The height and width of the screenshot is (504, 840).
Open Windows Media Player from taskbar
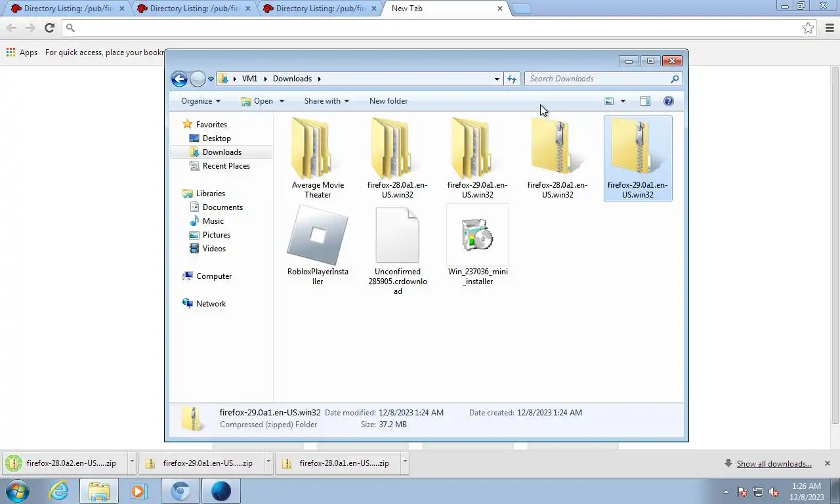click(138, 491)
